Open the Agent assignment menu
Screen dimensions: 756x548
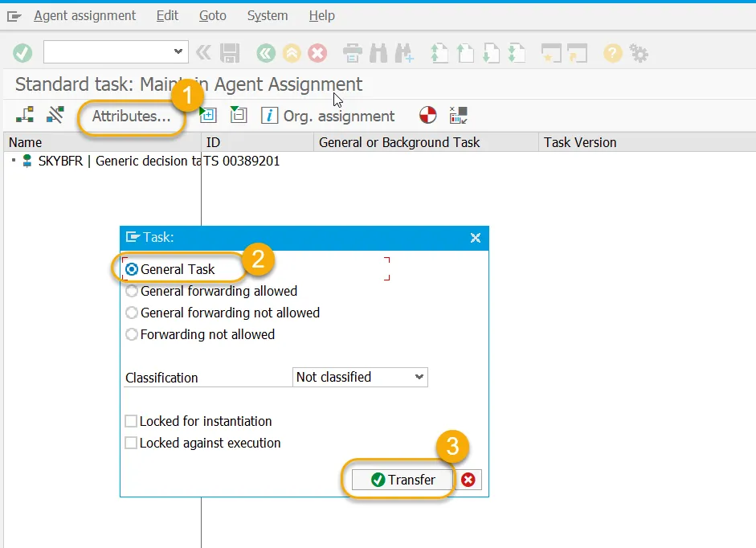85,16
